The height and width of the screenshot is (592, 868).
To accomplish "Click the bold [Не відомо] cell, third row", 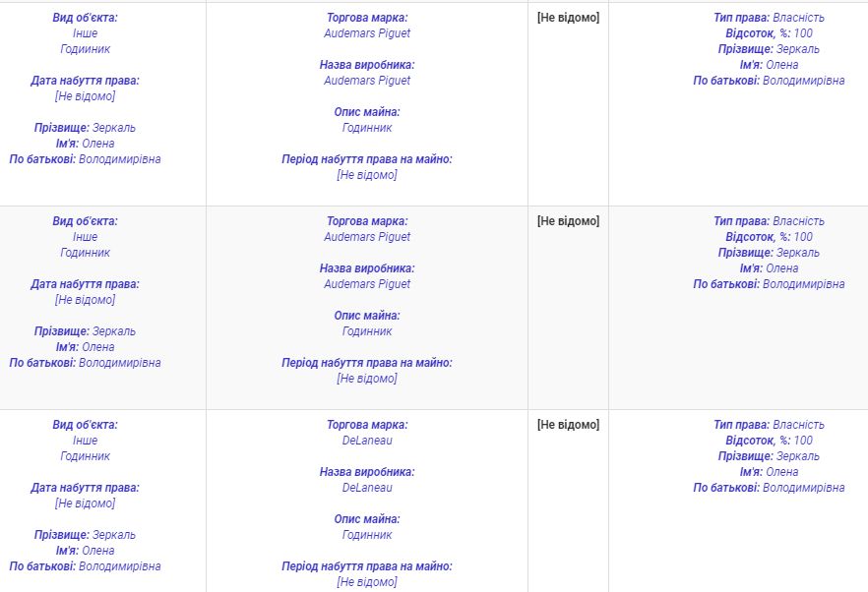I will 568,425.
